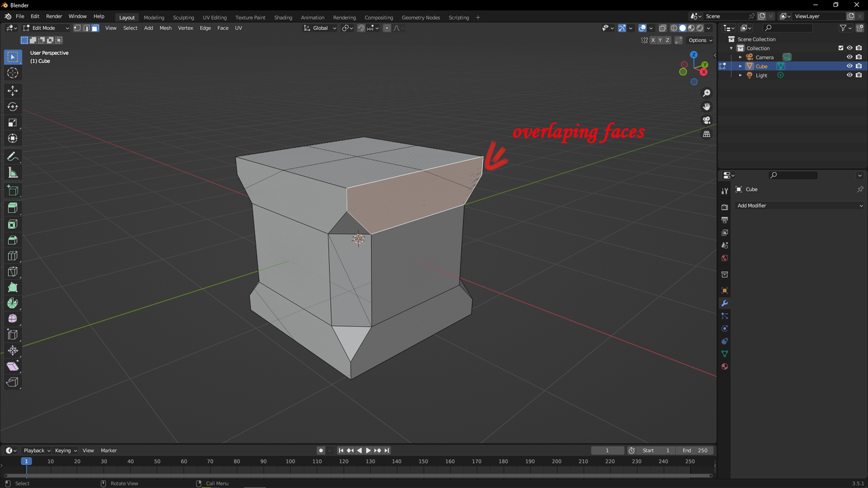Open the Modifier Properties wrench tab

(x=724, y=303)
